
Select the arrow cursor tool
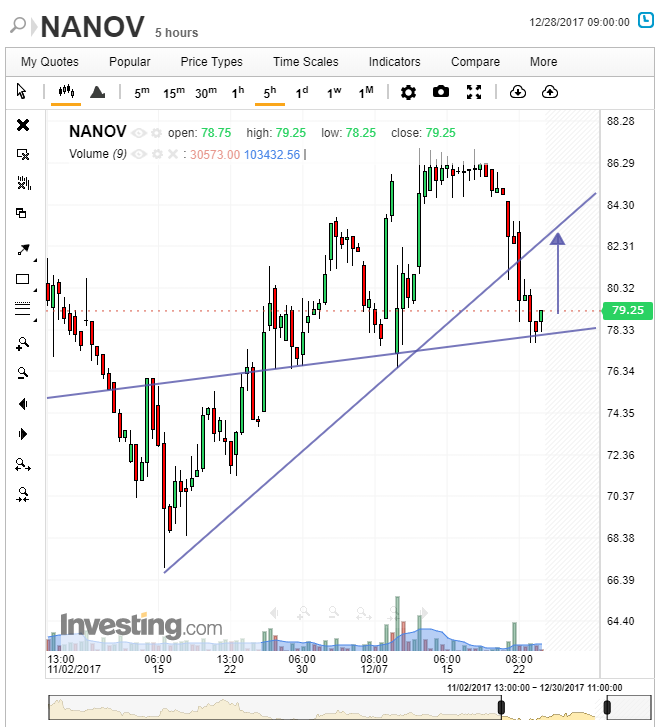pyautogui.click(x=21, y=91)
